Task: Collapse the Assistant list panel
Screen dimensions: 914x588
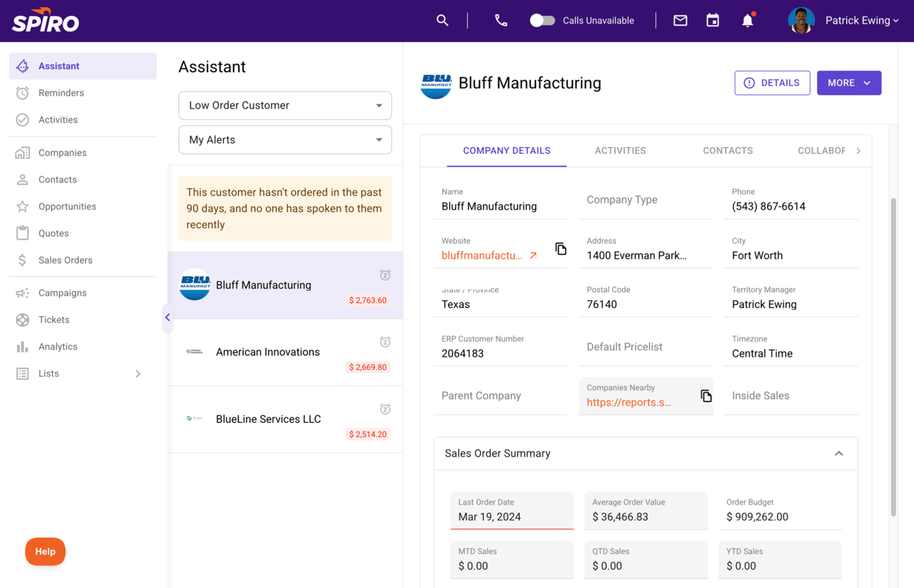Action: (x=167, y=317)
